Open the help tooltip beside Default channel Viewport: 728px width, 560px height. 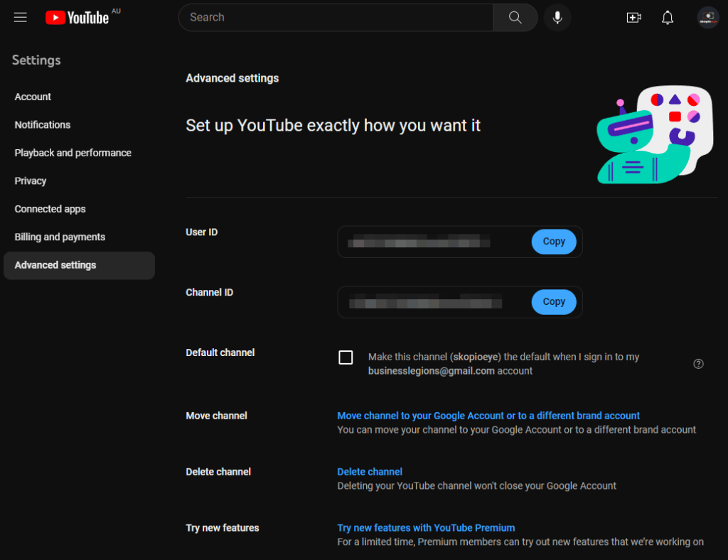[x=698, y=363]
